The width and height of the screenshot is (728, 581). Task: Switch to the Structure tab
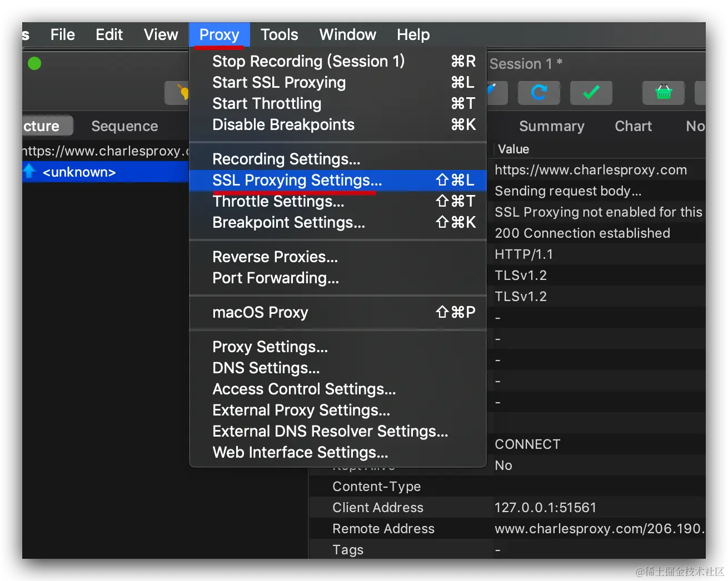tap(47, 126)
